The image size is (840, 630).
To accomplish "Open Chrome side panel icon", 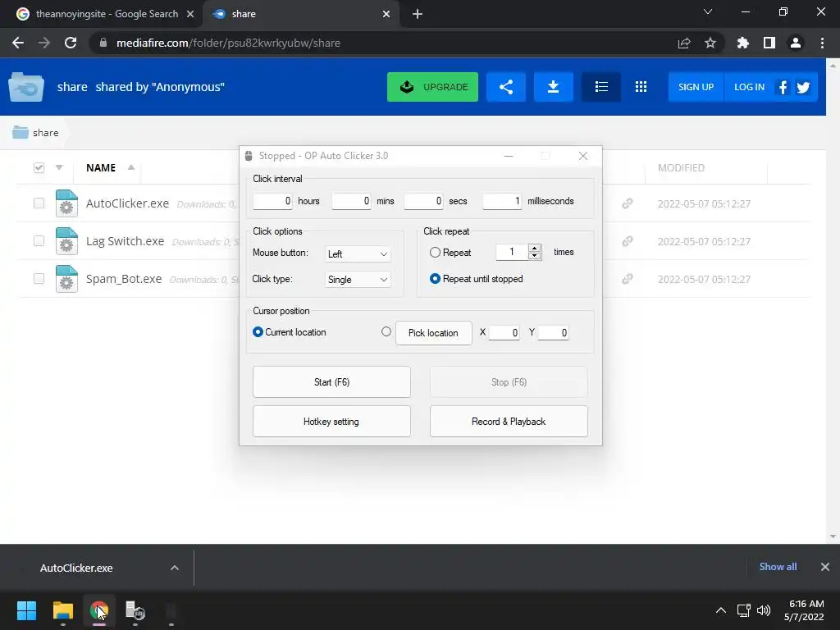I will click(769, 43).
